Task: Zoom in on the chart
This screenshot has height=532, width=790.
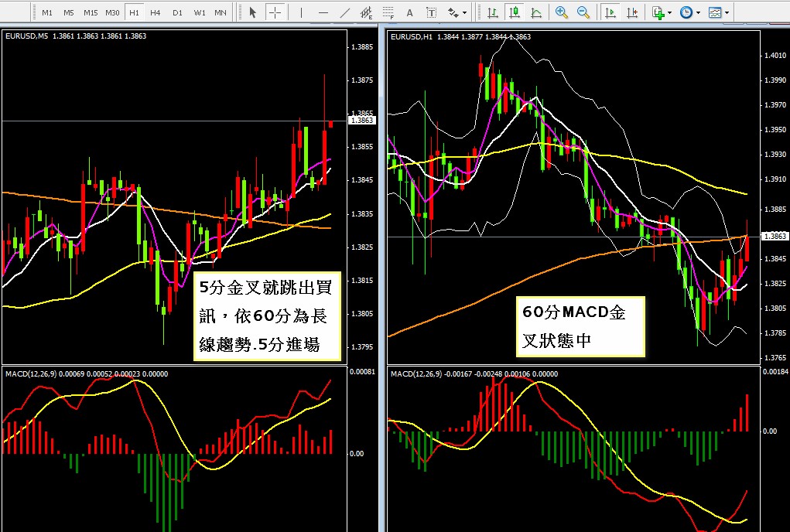Action: point(561,12)
